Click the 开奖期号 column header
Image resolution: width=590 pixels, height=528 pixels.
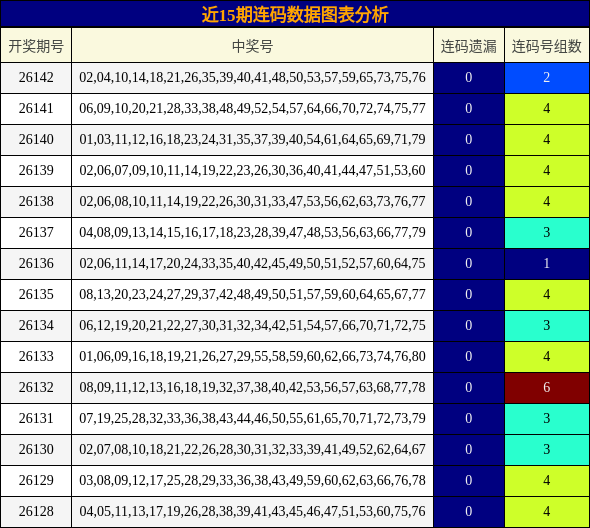(x=36, y=46)
